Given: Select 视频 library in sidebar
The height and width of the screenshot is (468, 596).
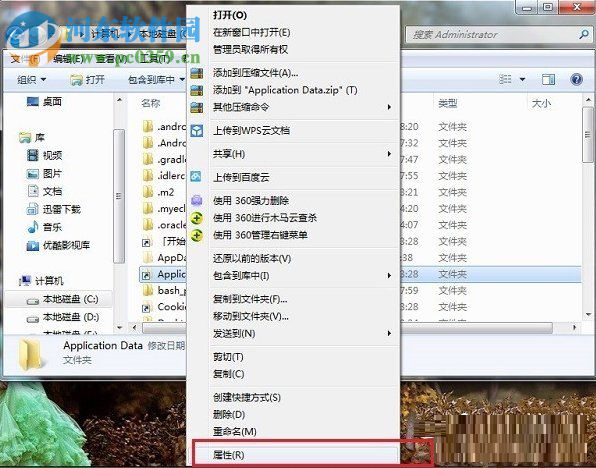Looking at the screenshot, I should 44,155.
